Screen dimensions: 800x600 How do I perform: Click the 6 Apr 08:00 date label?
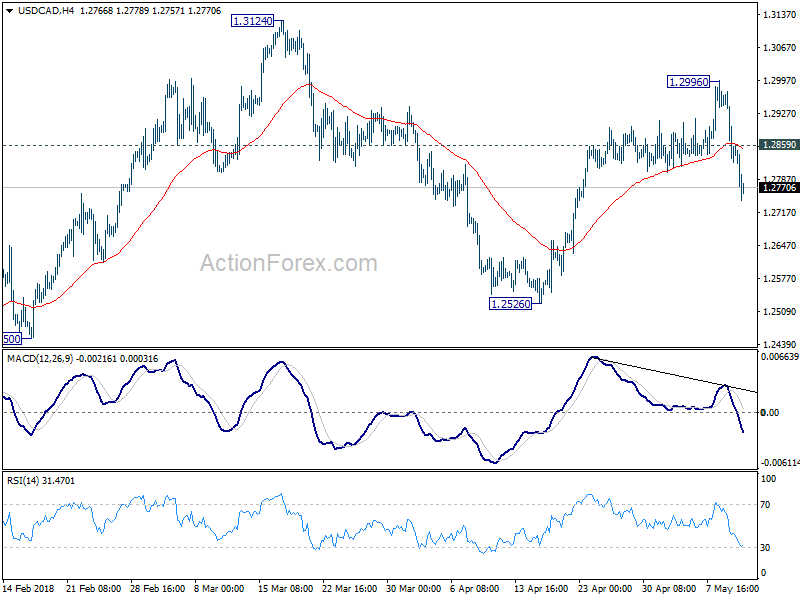pos(475,588)
